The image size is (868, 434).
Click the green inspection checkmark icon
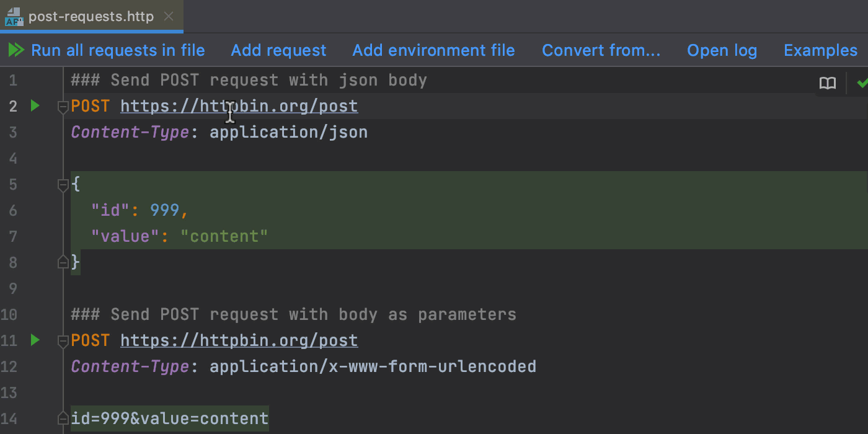coord(861,83)
